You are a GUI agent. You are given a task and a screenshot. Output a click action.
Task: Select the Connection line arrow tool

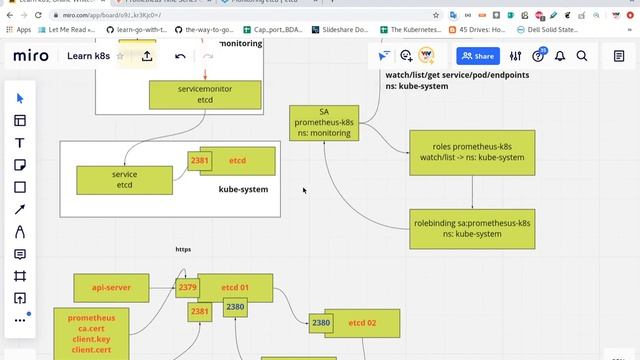20,209
